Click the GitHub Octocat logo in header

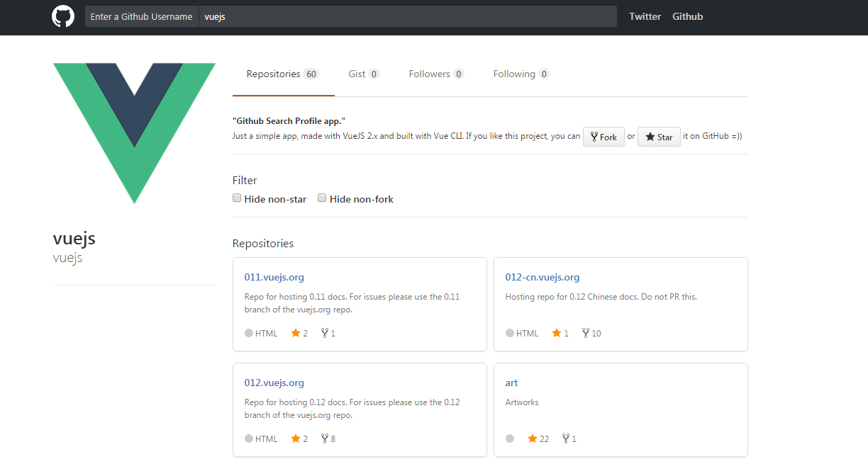(63, 16)
